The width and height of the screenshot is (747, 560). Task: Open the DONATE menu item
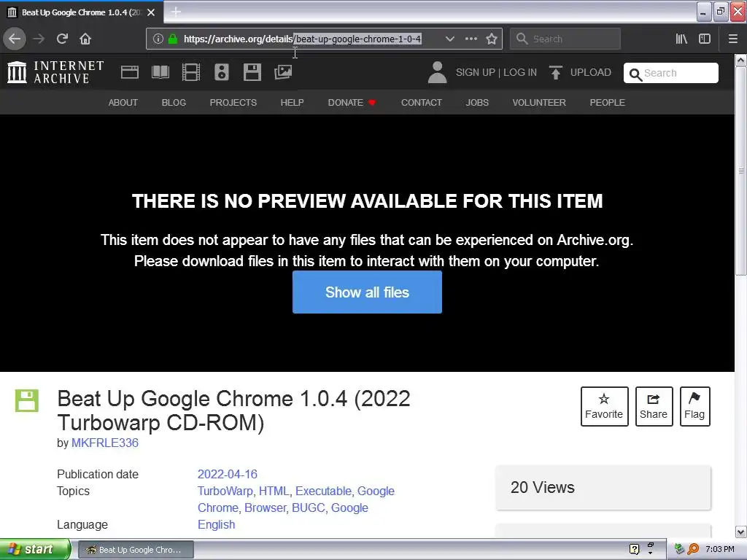coord(352,102)
